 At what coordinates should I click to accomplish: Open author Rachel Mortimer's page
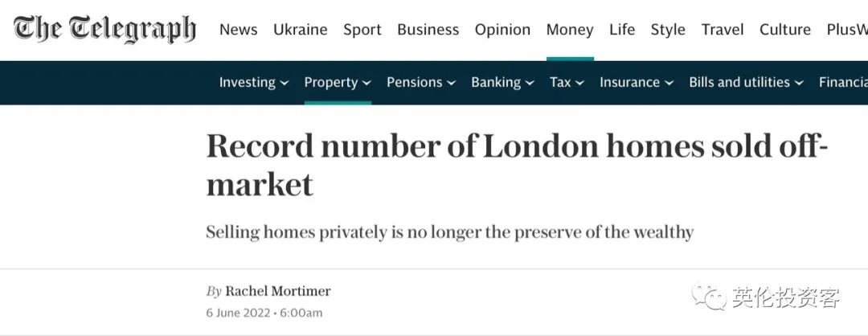(x=278, y=291)
